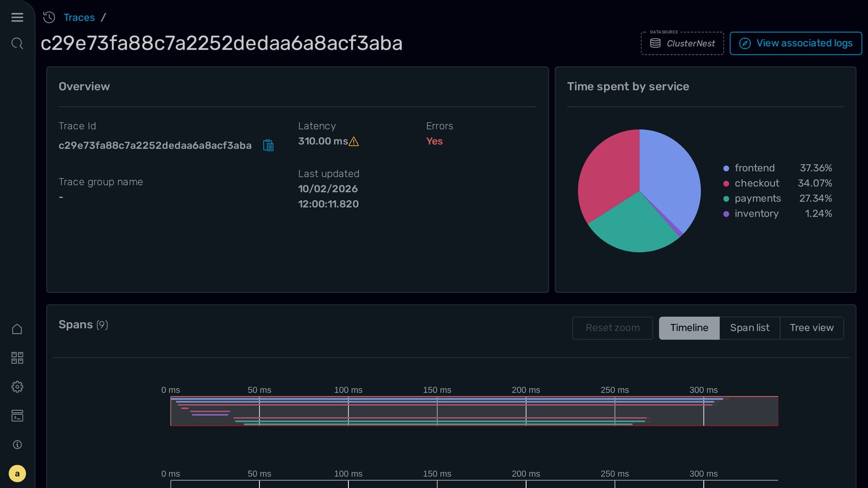Switch to Span list tab
This screenshot has width=868, height=488.
(x=750, y=328)
